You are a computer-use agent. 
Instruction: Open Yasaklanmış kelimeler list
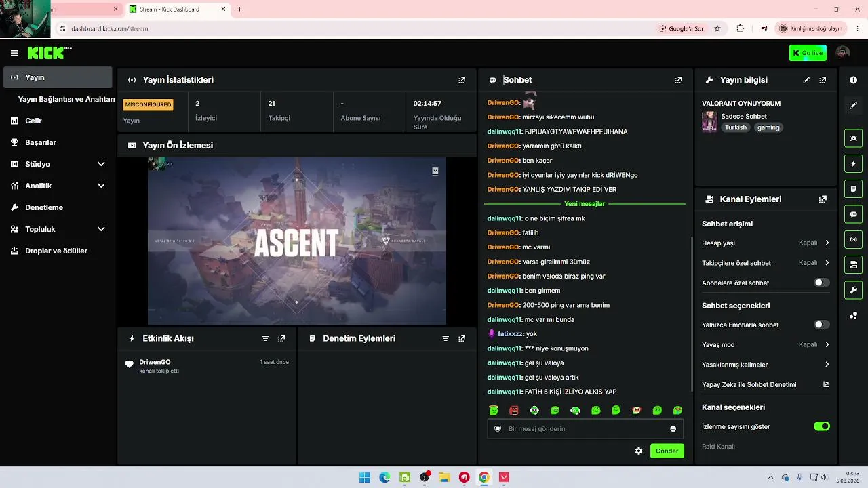[x=766, y=365]
